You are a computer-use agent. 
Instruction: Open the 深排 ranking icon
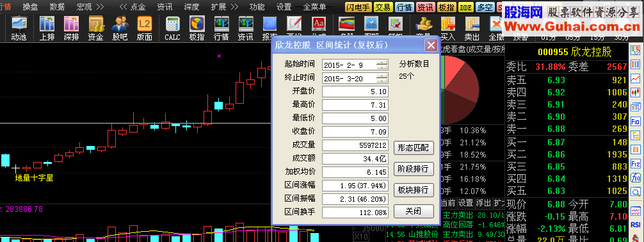[x=71, y=28]
